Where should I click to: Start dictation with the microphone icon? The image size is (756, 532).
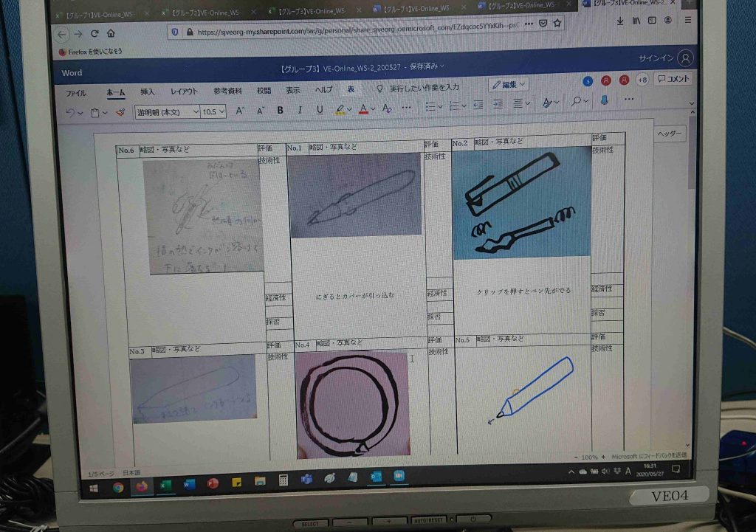[605, 100]
